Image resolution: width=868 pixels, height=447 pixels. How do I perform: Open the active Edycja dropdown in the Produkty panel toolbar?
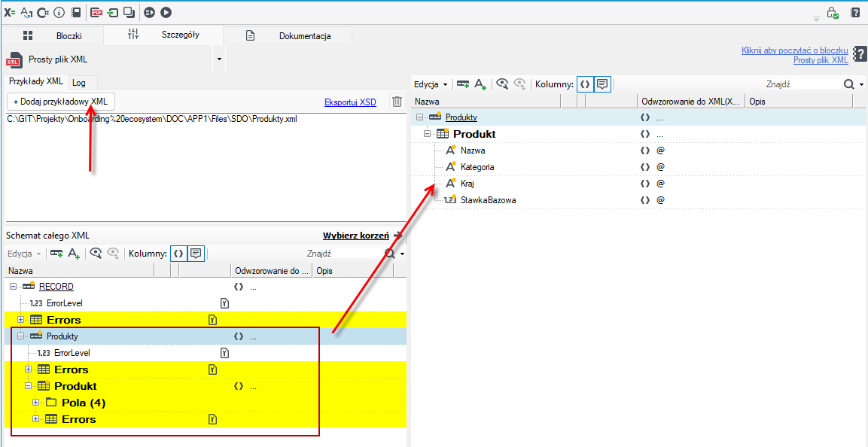tap(431, 84)
